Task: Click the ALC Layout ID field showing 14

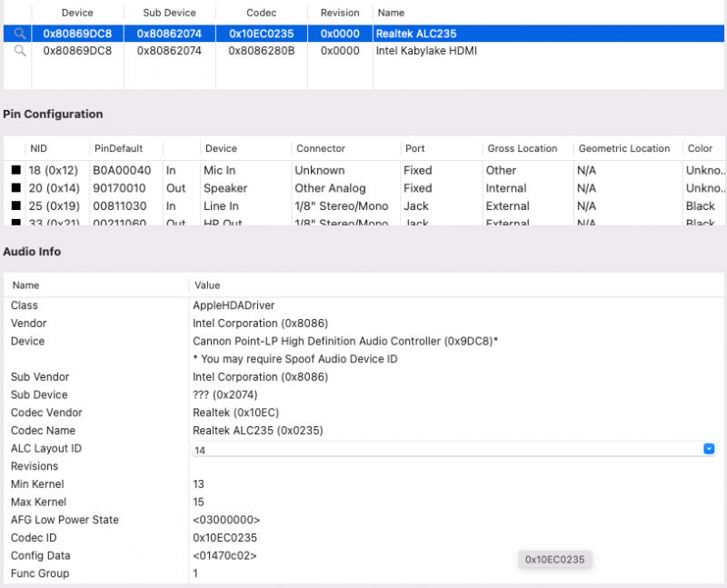Action: pyautogui.click(x=445, y=449)
